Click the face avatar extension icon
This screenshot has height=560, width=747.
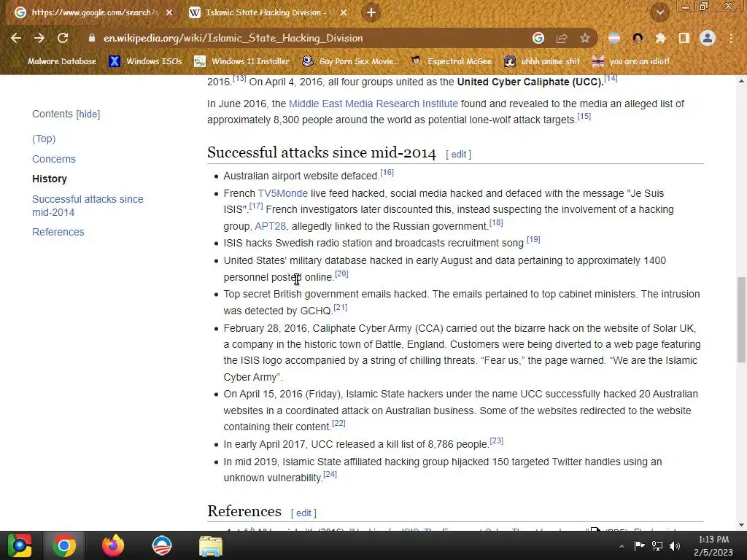pyautogui.click(x=638, y=38)
